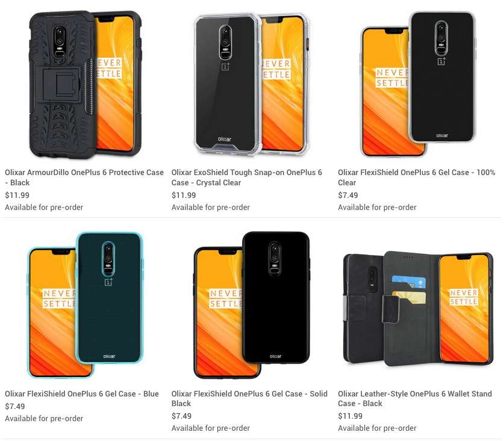504x441 pixels.
Task: Click the FlexiShield Gel Case 100% Clear title
Action: [417, 177]
